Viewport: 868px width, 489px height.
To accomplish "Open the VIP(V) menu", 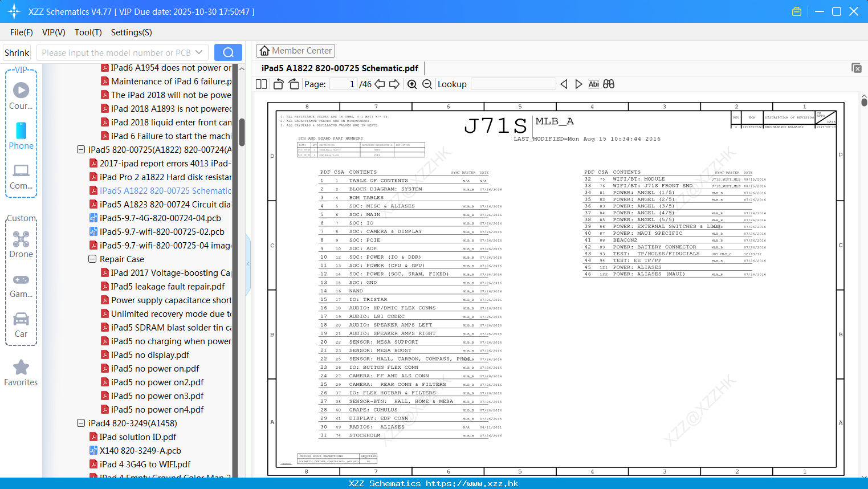I will pyautogui.click(x=54, y=32).
